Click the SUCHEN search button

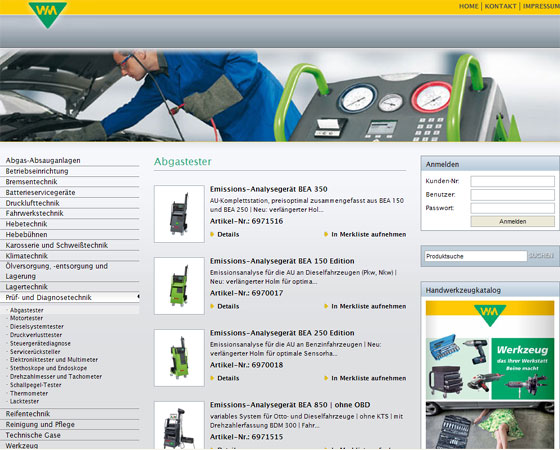[541, 256]
